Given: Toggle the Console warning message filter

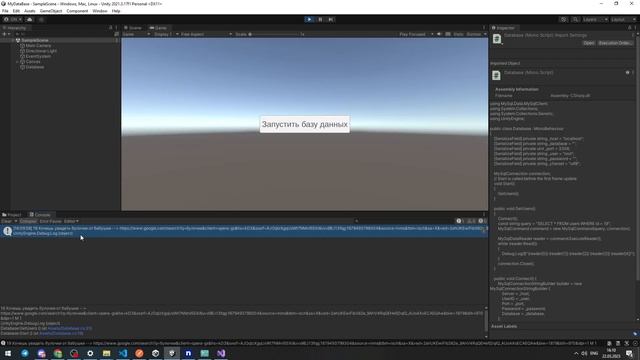Looking at the screenshot, I should tap(471, 221).
